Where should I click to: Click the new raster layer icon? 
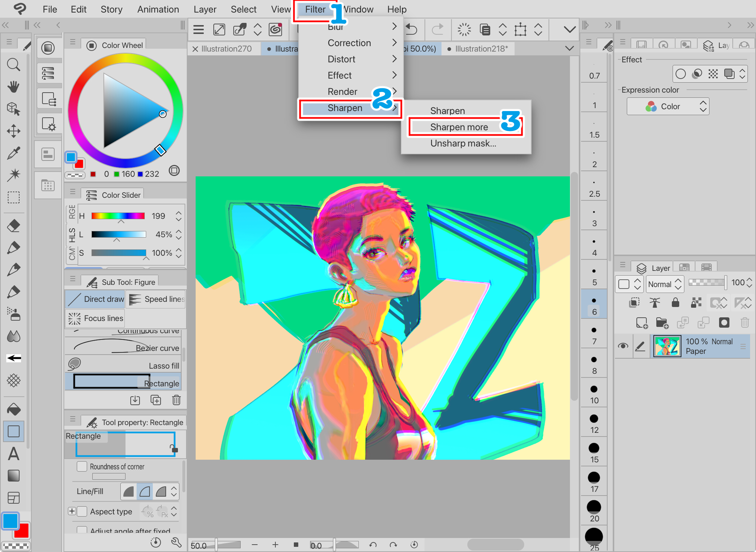pos(642,323)
